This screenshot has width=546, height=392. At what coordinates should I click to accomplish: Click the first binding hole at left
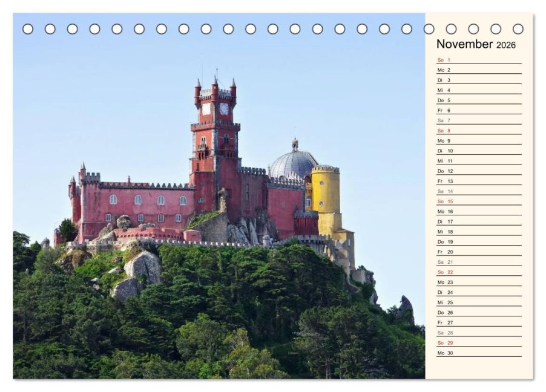tap(28, 29)
